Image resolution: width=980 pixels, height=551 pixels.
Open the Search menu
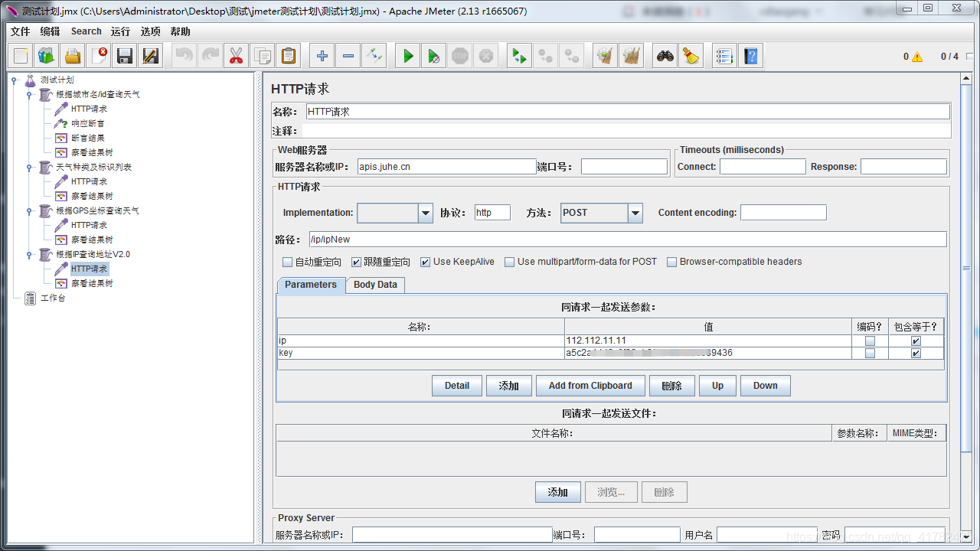point(87,31)
